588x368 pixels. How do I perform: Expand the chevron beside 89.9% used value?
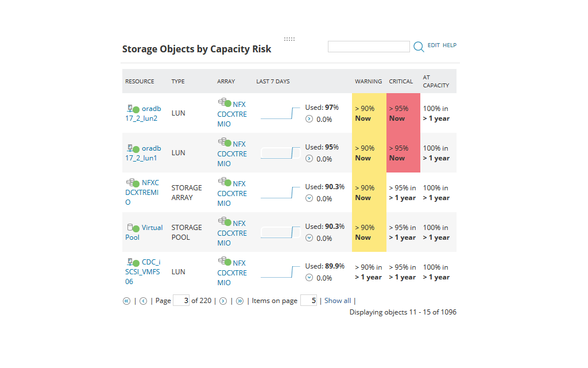[308, 278]
